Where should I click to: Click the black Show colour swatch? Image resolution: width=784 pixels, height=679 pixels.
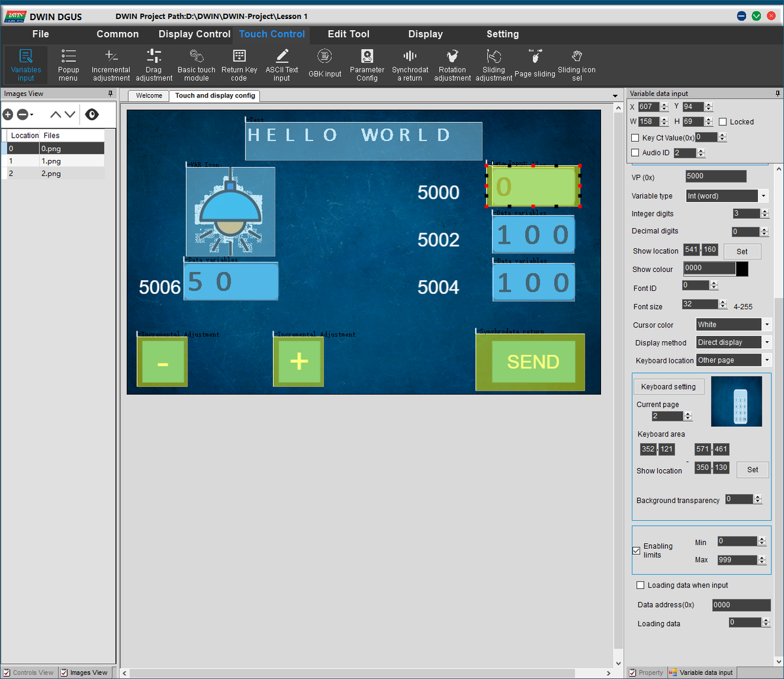click(742, 269)
